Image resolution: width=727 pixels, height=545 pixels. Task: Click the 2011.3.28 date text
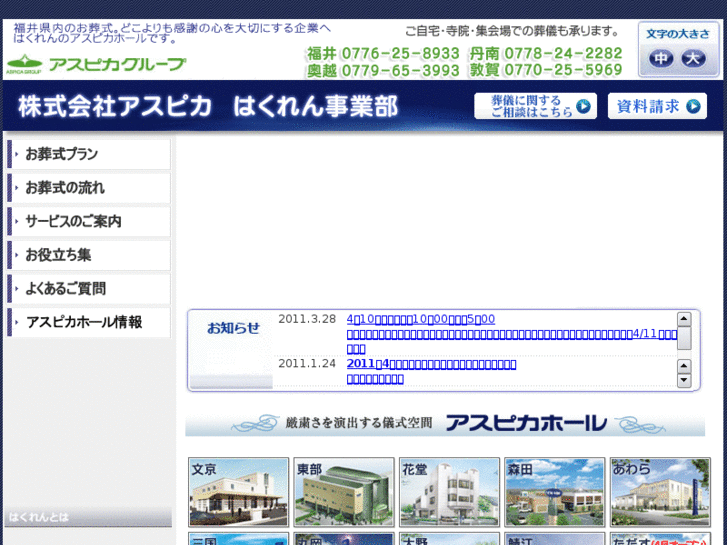307,319
